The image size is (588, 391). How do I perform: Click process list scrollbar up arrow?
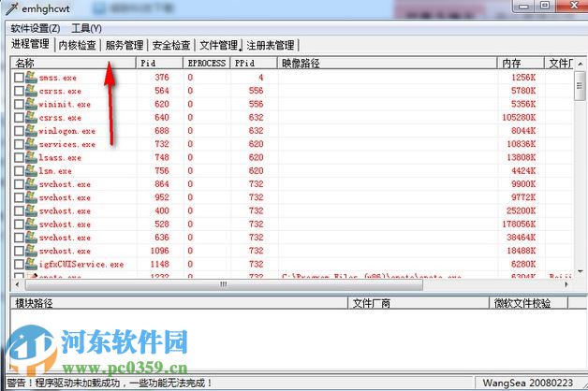(x=581, y=64)
